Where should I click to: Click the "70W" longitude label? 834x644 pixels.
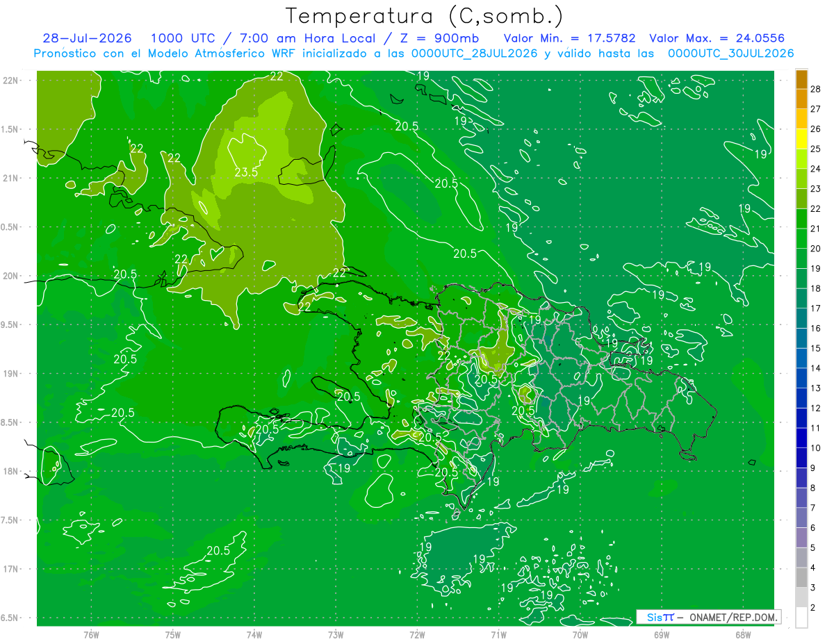pyautogui.click(x=580, y=634)
